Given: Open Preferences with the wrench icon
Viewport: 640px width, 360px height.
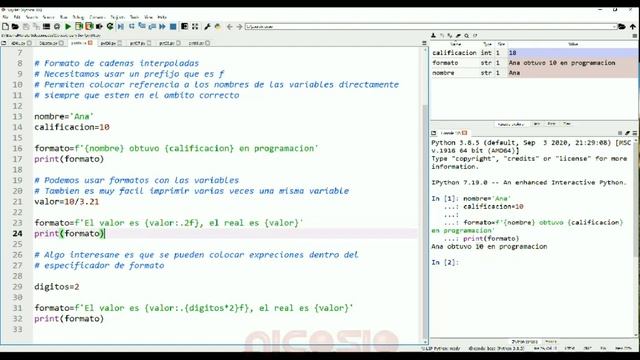Looking at the screenshot, I should coord(207,27).
